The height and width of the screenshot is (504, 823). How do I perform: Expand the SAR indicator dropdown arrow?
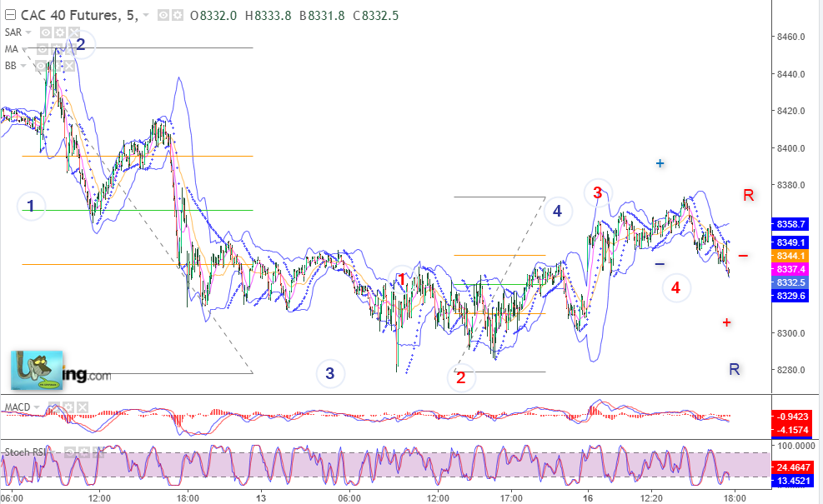click(x=28, y=32)
